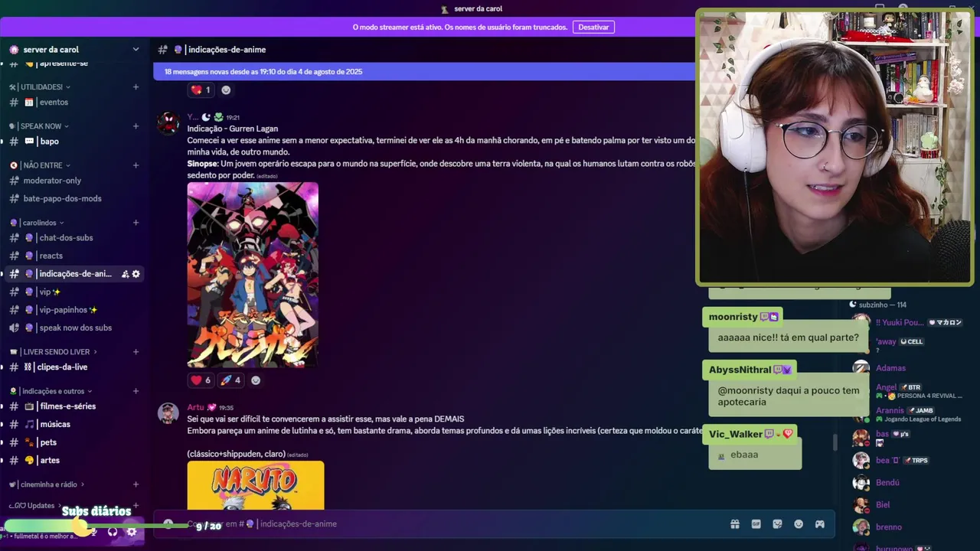Open Gurren Lagann poster image
This screenshot has width=980, height=551.
pos(253,275)
